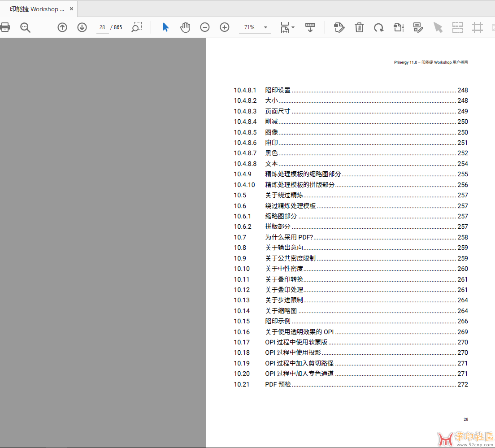Open TOC entry 10.5 关于绕过精炼

(x=351, y=195)
